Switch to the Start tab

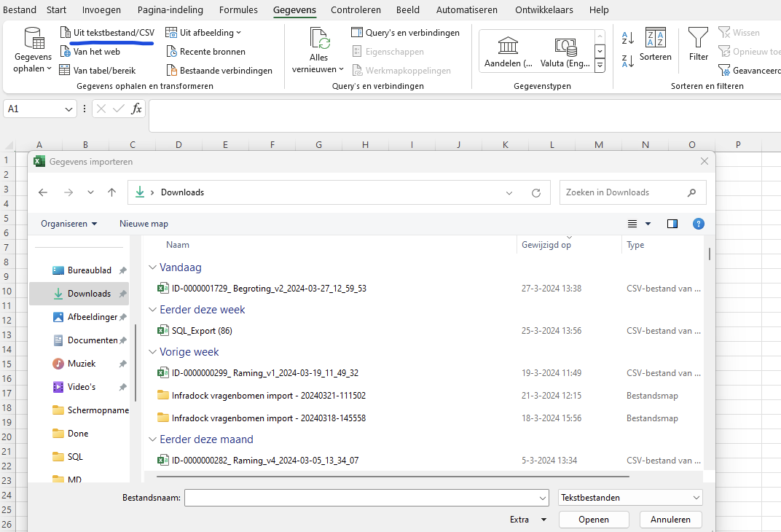tap(56, 10)
